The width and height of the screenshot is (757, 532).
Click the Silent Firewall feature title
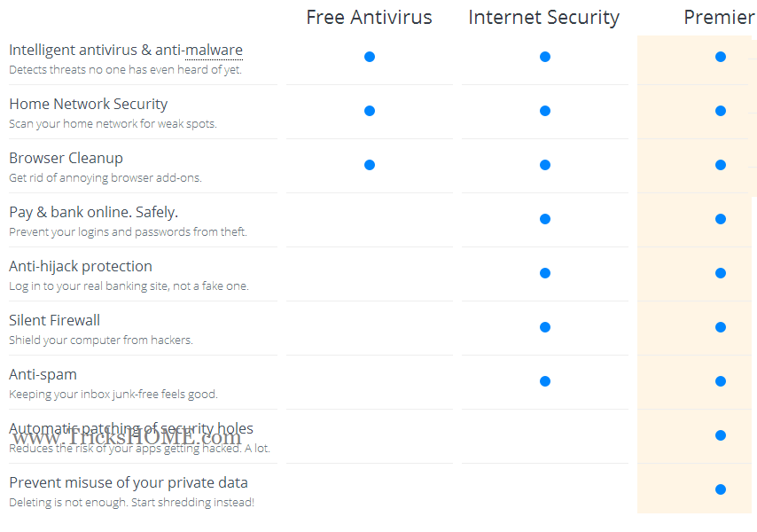pos(54,320)
